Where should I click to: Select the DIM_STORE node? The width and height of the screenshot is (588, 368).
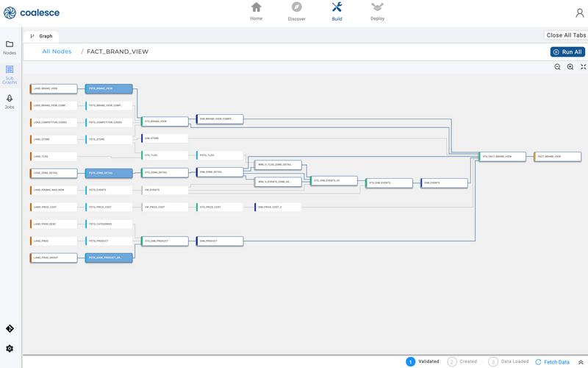pos(165,138)
